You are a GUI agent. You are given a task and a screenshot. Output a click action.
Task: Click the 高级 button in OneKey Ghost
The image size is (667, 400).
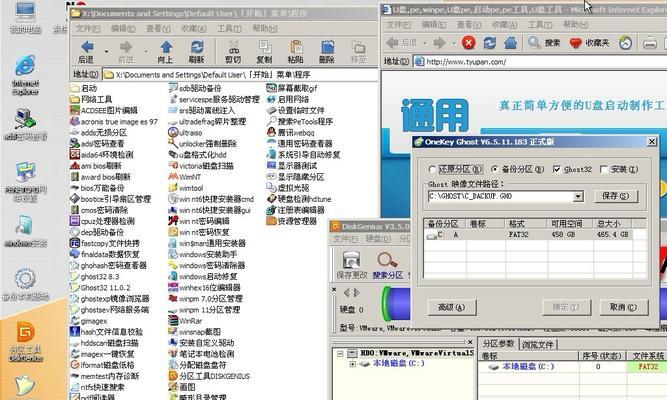pos(451,307)
